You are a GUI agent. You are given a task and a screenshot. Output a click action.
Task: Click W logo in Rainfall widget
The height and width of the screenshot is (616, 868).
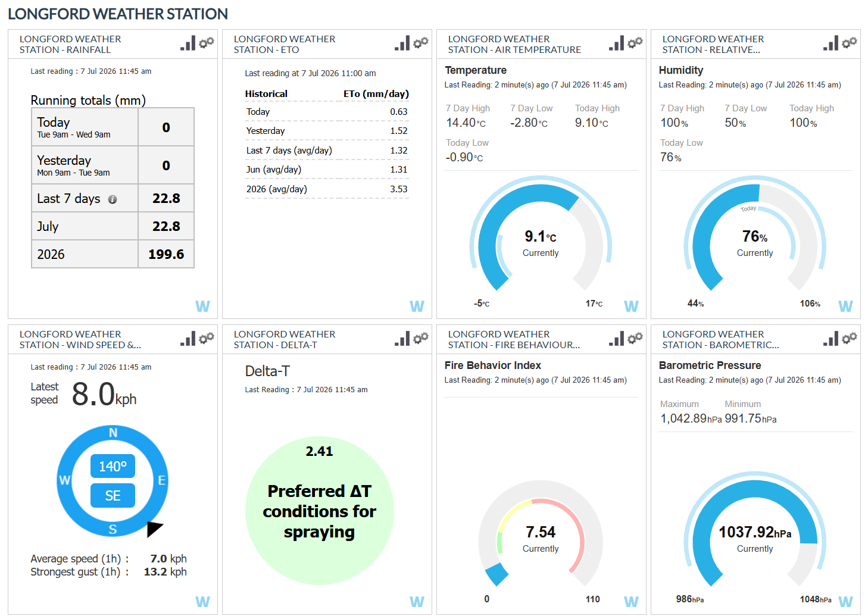click(x=202, y=306)
